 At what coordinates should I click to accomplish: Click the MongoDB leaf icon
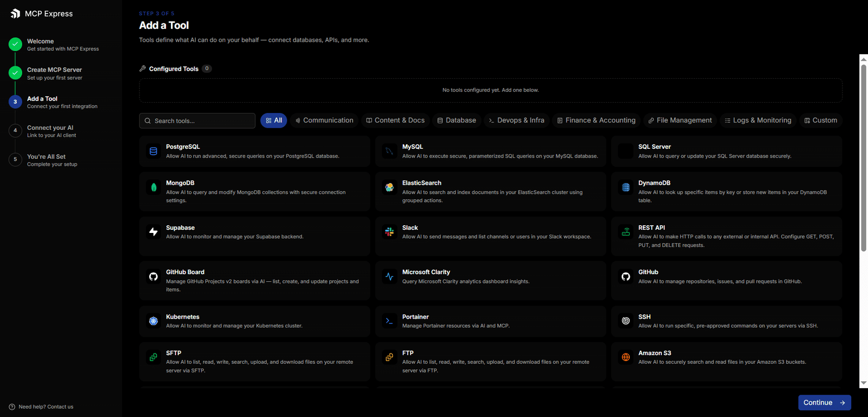click(154, 187)
